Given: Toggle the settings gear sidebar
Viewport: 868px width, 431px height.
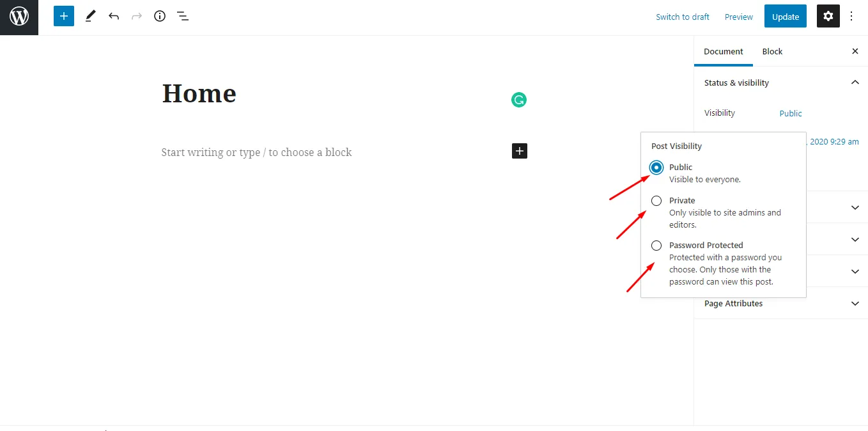Looking at the screenshot, I should pos(828,17).
